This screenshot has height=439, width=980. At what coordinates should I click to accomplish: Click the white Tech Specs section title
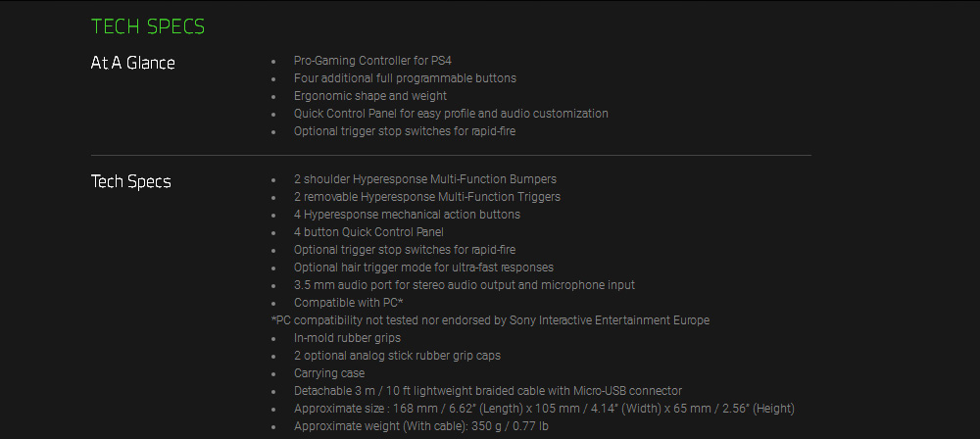131,181
